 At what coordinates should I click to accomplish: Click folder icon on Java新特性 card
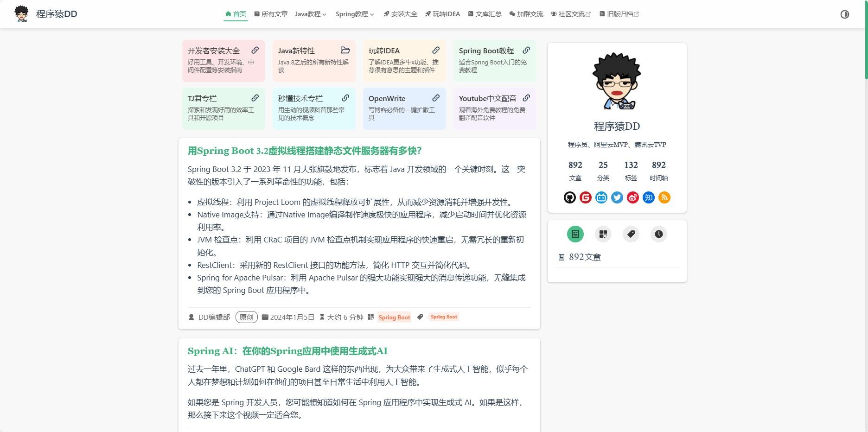click(x=345, y=50)
